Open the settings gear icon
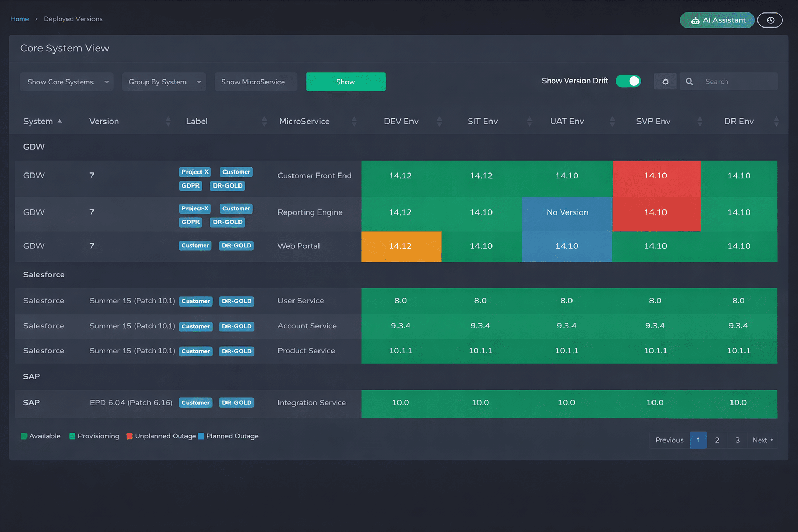Viewport: 798px width, 532px height. click(x=665, y=82)
